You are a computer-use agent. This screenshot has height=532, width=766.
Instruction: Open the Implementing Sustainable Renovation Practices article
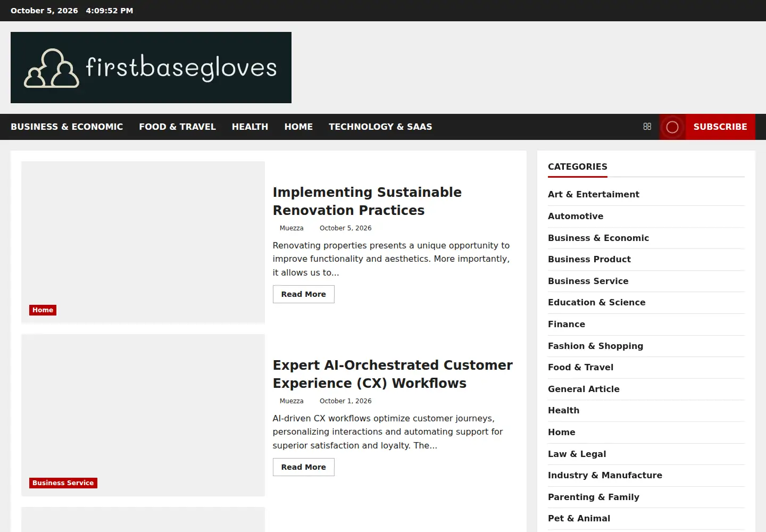point(367,201)
